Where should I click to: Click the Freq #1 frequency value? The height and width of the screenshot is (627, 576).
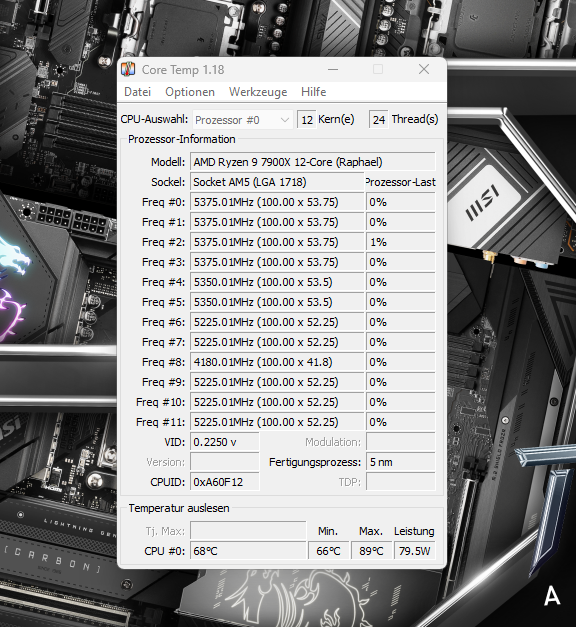point(277,222)
